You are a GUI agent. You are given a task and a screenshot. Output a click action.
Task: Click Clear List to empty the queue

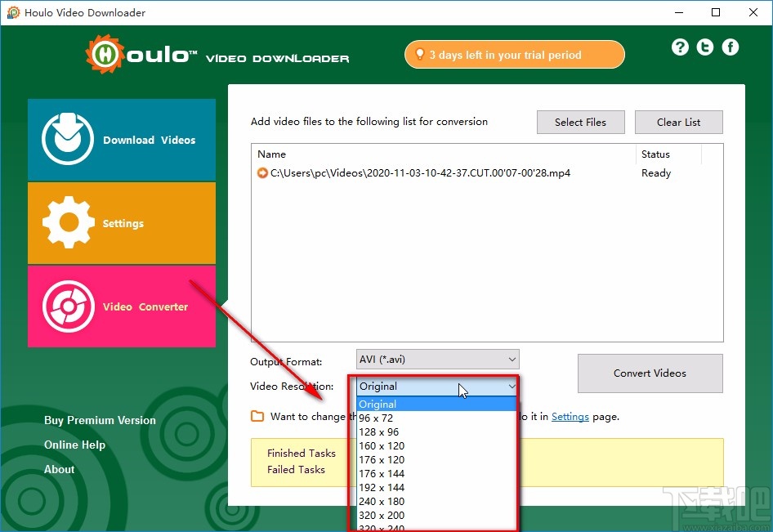coord(678,122)
